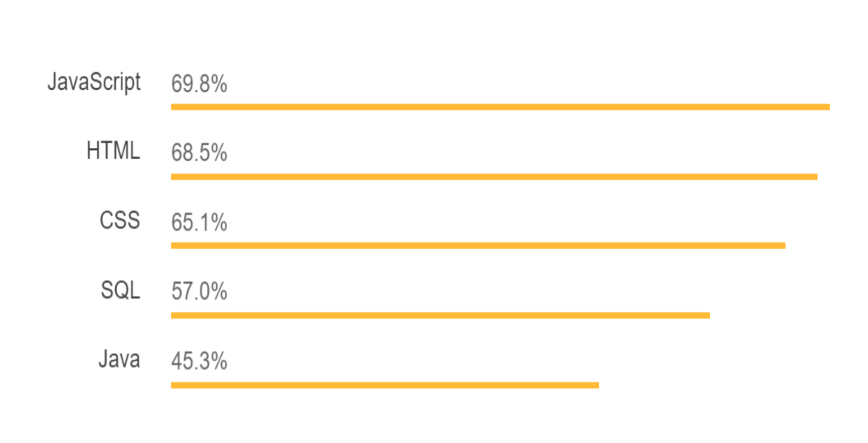Click the right end of Java bar
The height and width of the screenshot is (443, 868).
tap(596, 385)
